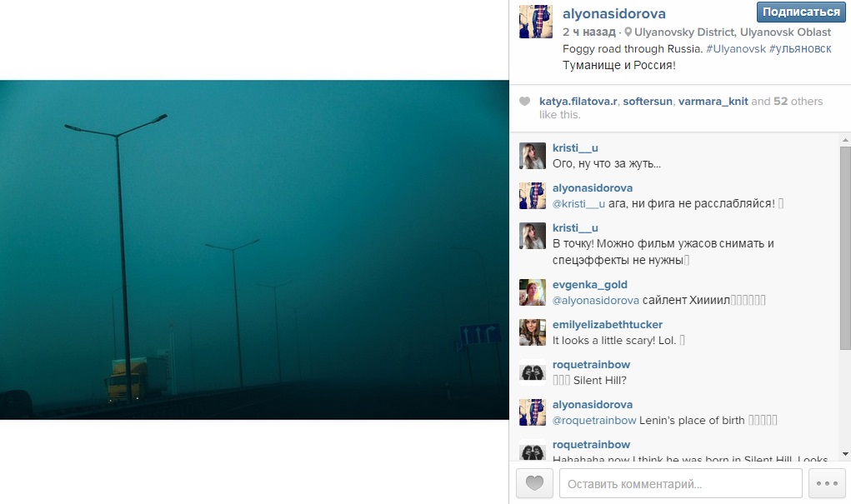Click the heart like button beside comment field

[534, 483]
